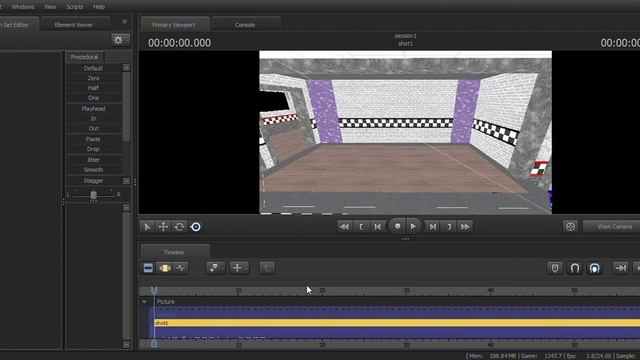
Task: Switch to the Element Viewer tab
Action: tap(74, 25)
